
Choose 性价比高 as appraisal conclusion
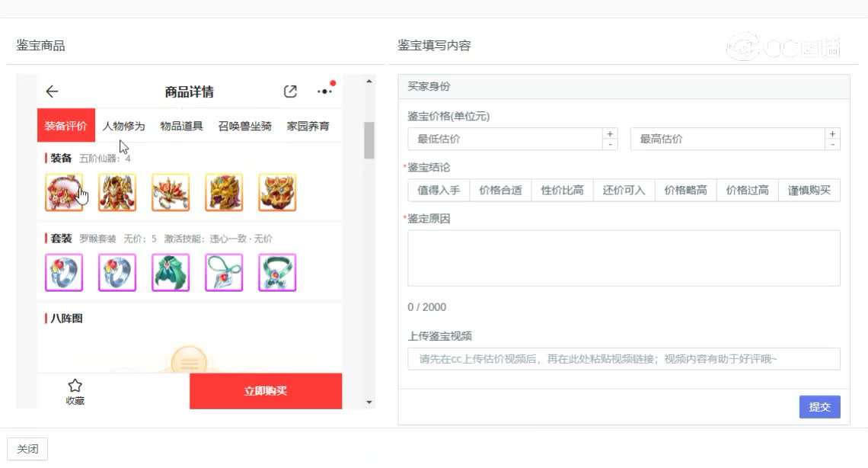563,191
